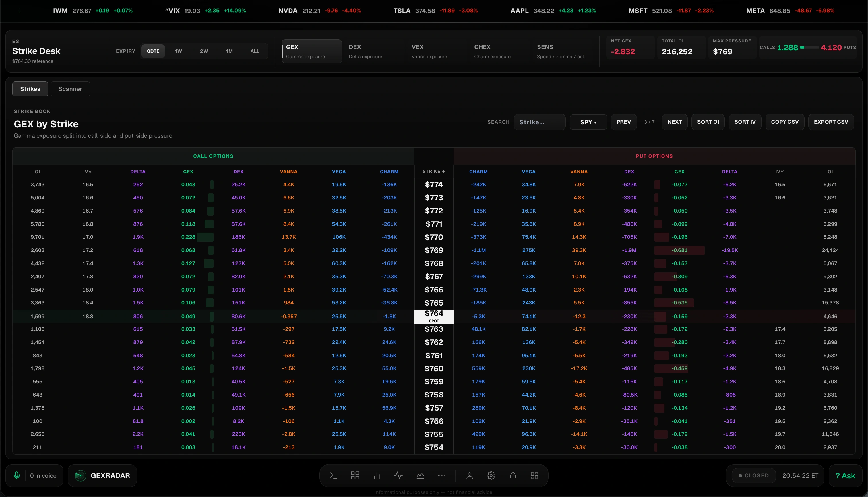Click the NVDA ticker in top strip
The width and height of the screenshot is (868, 497).
319,11
